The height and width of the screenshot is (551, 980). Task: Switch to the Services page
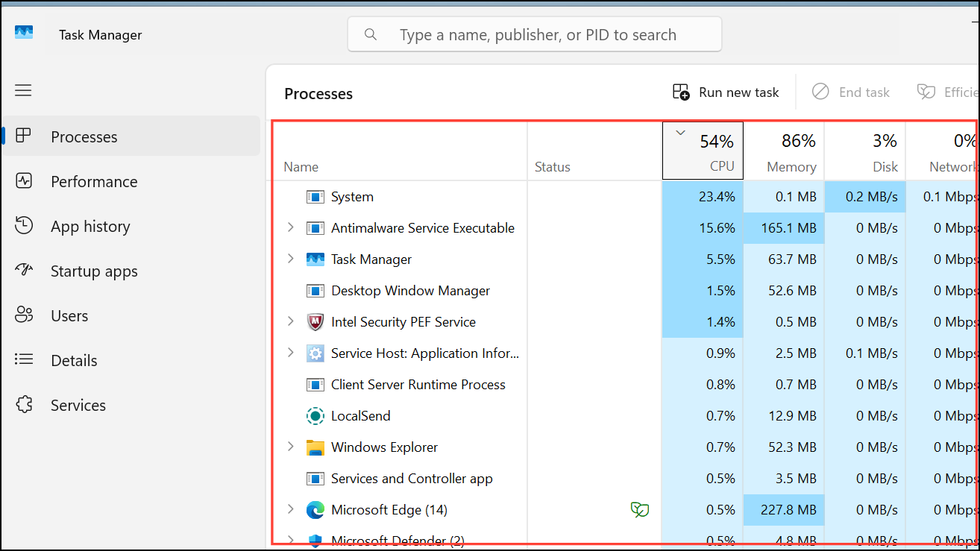131,404
